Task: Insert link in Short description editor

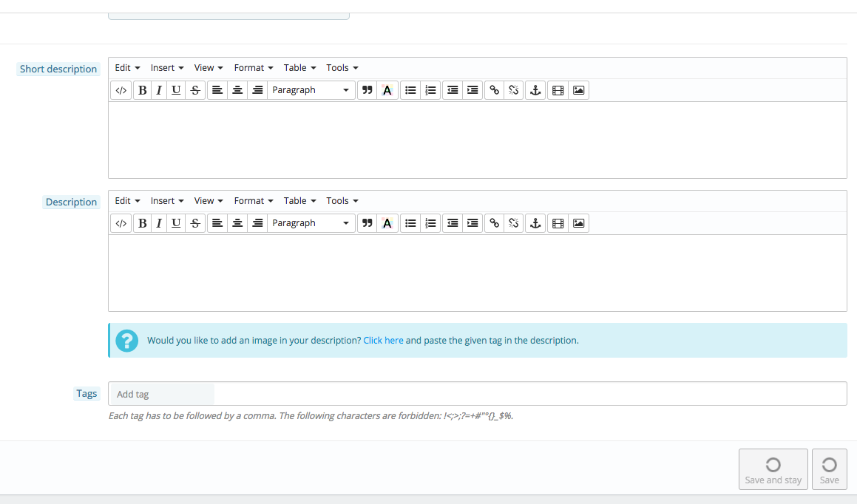Action: (x=494, y=90)
